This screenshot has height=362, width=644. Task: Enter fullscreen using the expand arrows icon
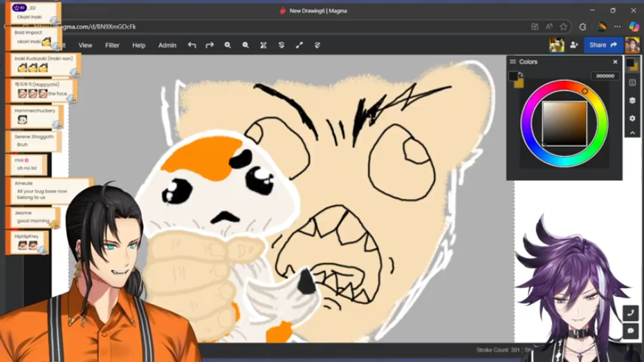[300, 46]
